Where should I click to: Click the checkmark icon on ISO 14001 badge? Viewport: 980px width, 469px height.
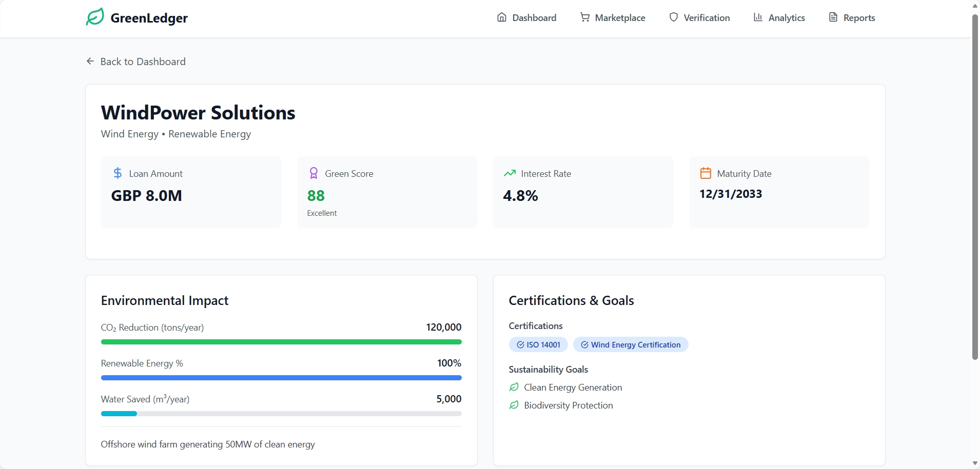click(x=520, y=345)
